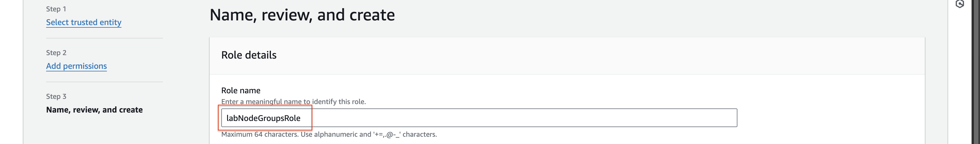Click the white side panel strip below Q icon
Image resolution: width=980 pixels, height=144 pixels.
click(960, 76)
